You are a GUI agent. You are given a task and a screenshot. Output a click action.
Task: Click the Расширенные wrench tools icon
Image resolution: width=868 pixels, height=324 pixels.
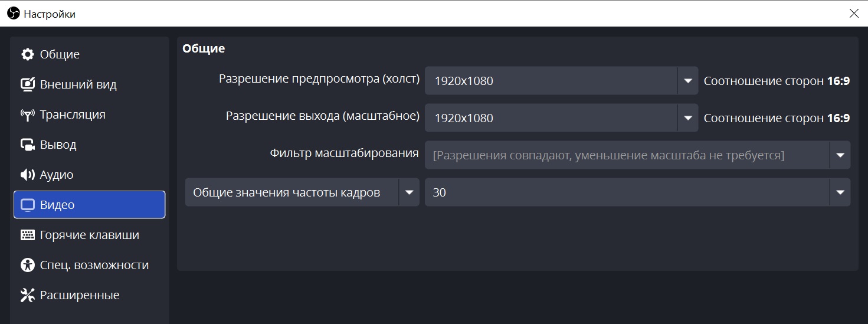(27, 295)
